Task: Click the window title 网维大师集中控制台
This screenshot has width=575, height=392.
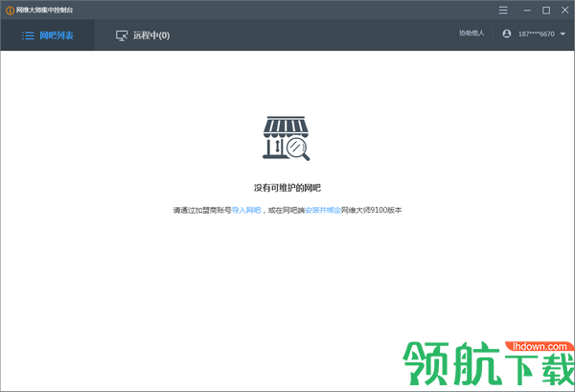Action: pyautogui.click(x=44, y=11)
